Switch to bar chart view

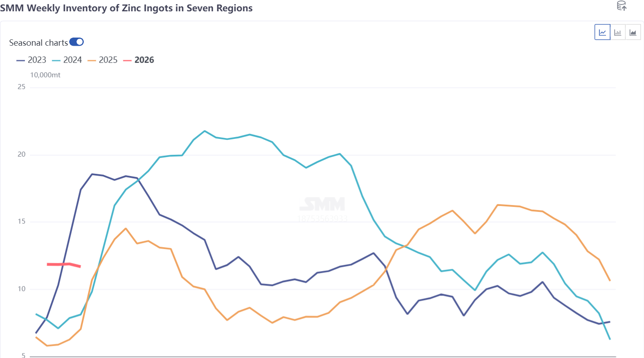[618, 32]
